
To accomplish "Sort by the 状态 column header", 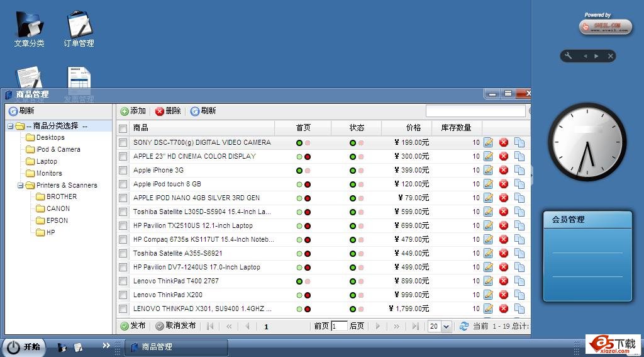I will coord(357,128).
